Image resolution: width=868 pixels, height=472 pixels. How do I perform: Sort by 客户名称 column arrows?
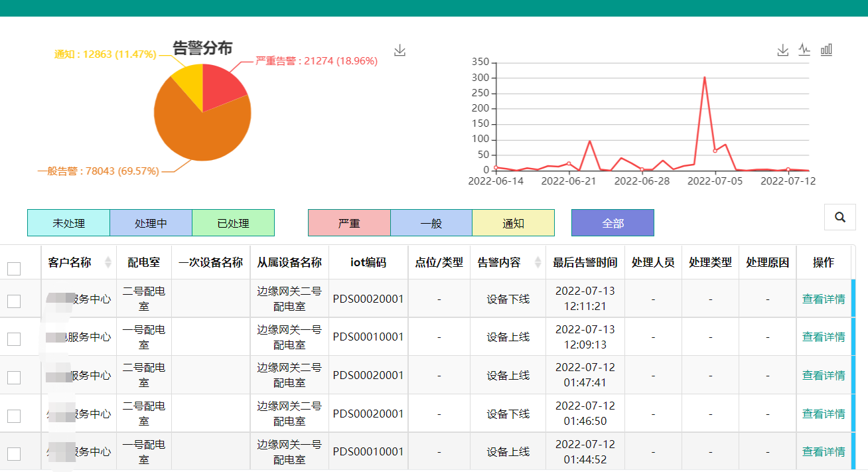[108, 262]
